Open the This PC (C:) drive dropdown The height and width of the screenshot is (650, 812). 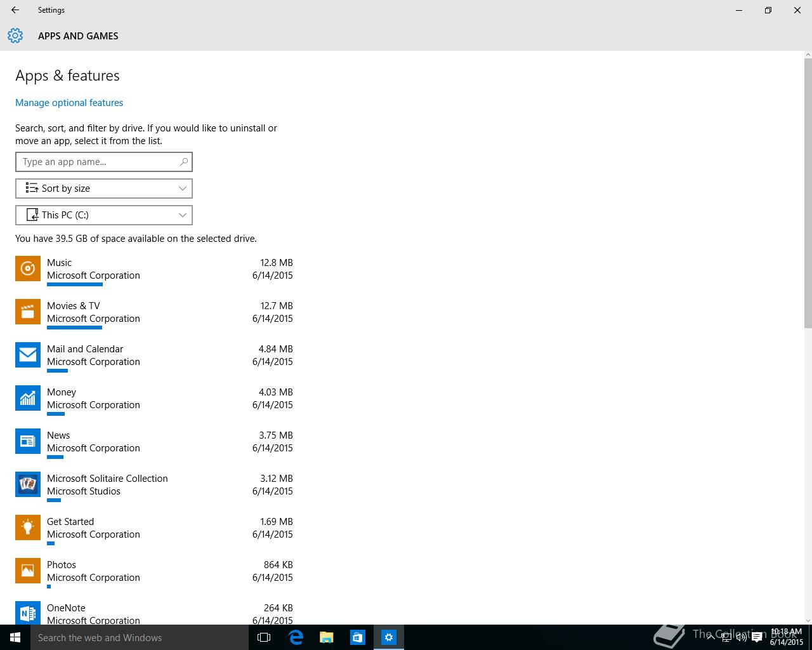coord(104,215)
